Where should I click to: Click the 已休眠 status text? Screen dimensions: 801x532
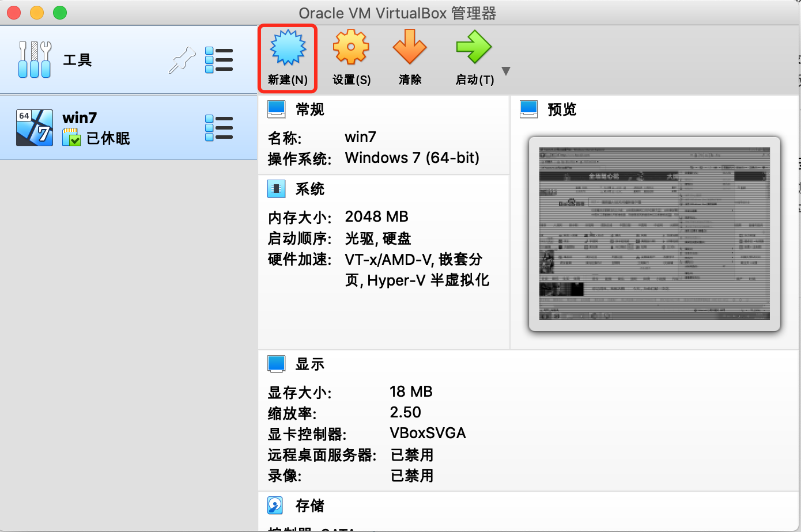[108, 138]
